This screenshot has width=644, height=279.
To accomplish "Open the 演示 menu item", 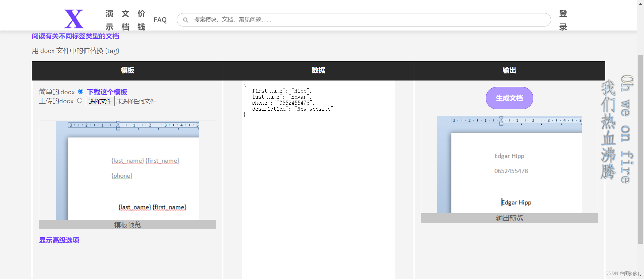I will (109, 20).
